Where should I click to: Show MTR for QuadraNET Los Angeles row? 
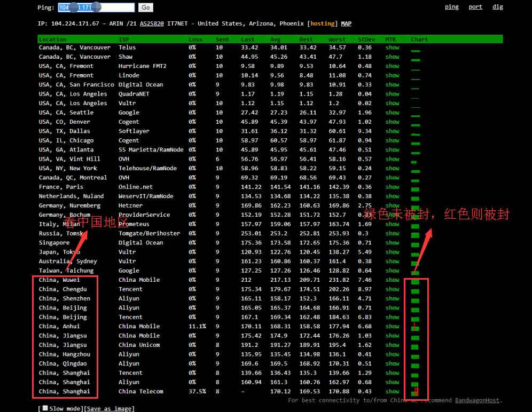click(x=392, y=94)
